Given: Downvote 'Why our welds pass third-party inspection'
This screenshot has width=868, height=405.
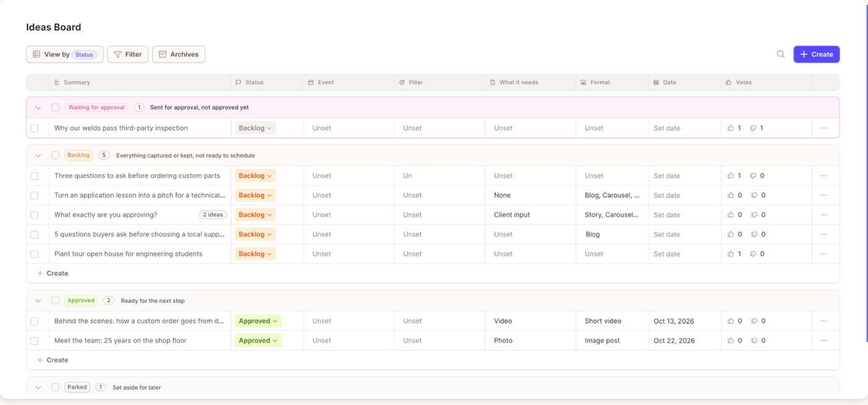Looking at the screenshot, I should [x=753, y=128].
